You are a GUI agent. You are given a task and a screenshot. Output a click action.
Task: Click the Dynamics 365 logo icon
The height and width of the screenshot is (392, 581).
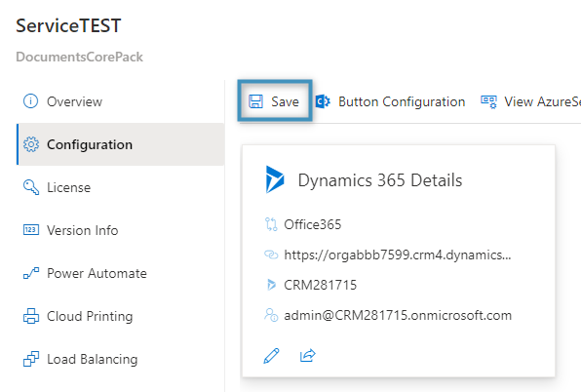click(x=275, y=179)
